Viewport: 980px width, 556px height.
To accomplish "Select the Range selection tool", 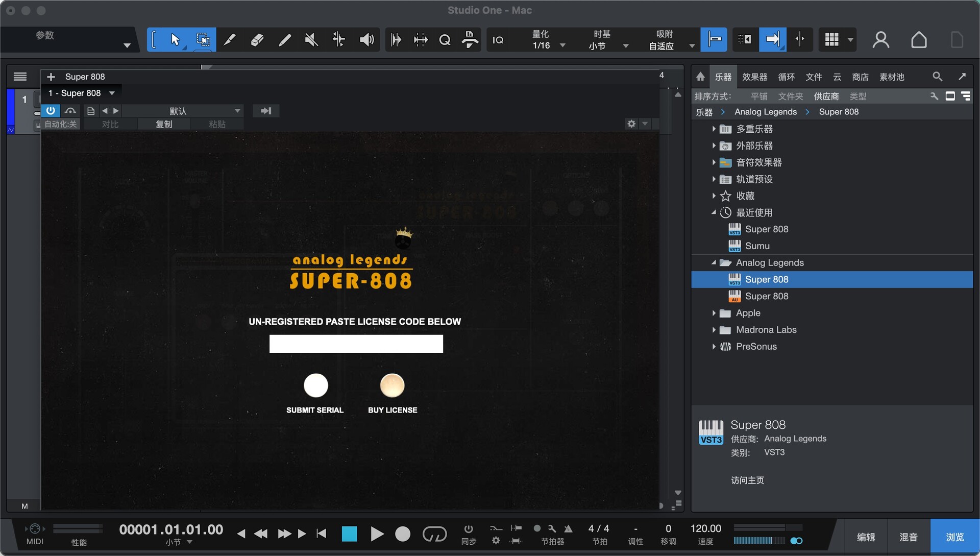I will point(203,40).
